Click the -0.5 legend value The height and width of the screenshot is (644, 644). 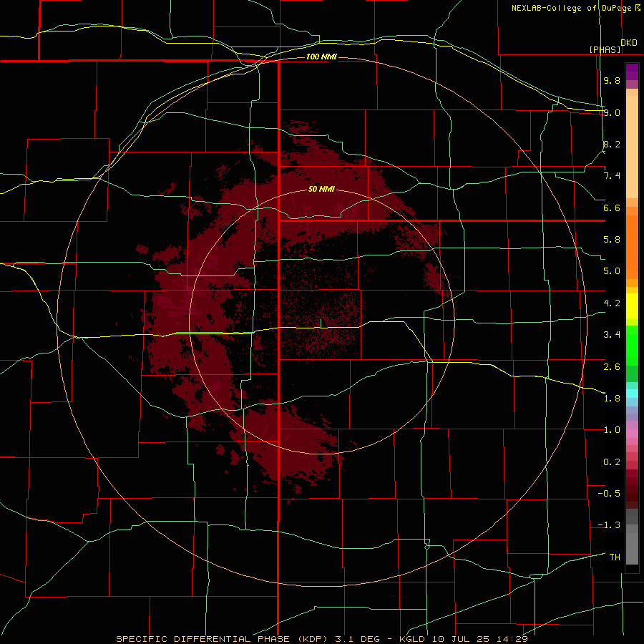click(x=609, y=494)
